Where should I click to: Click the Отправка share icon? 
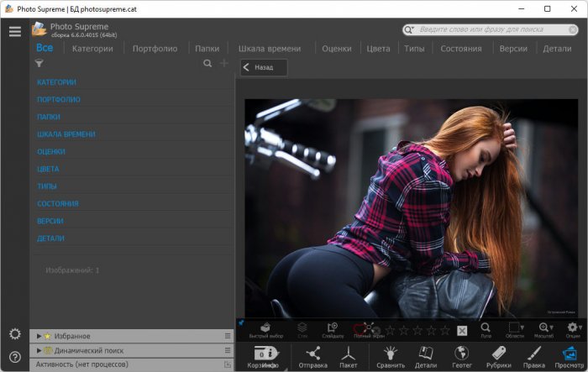(x=313, y=354)
